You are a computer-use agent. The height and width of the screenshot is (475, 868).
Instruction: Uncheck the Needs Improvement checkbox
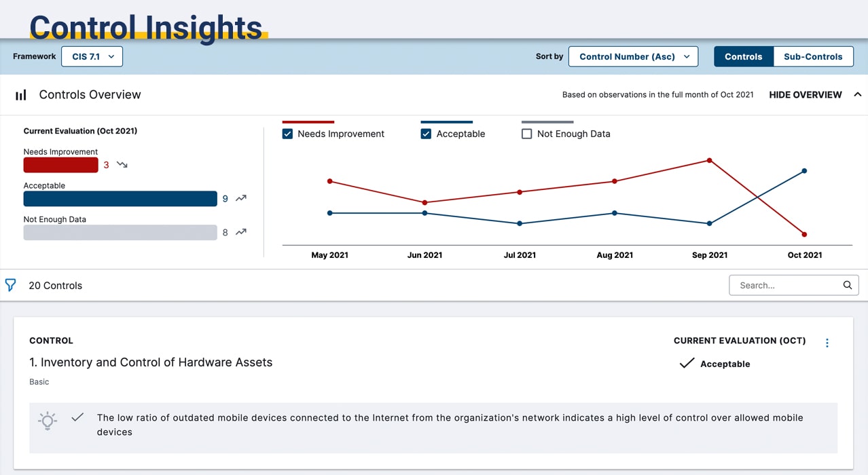(287, 134)
